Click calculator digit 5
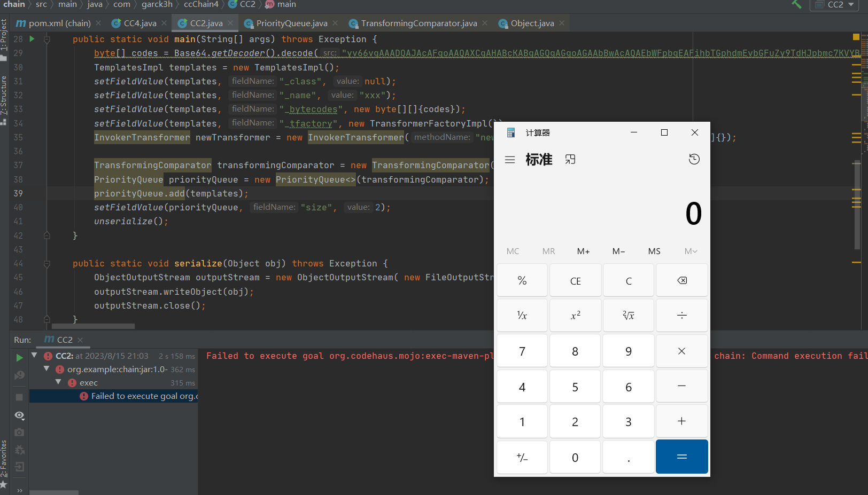The width and height of the screenshot is (868, 495). (x=575, y=387)
